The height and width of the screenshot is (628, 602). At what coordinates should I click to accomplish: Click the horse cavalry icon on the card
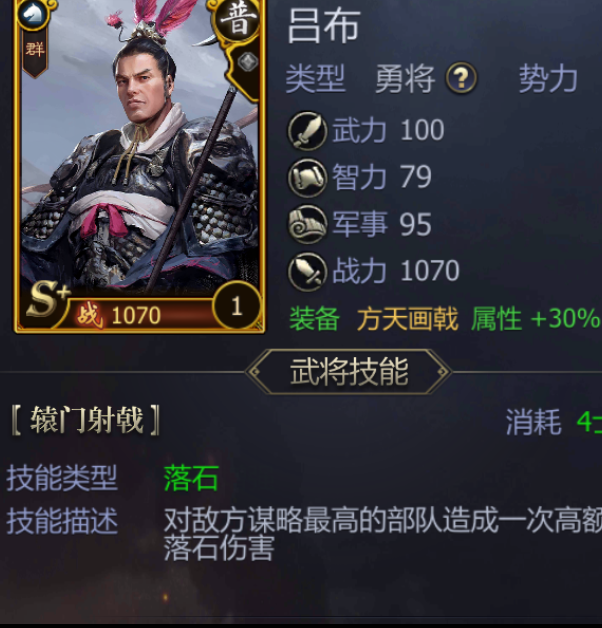pyautogui.click(x=34, y=14)
